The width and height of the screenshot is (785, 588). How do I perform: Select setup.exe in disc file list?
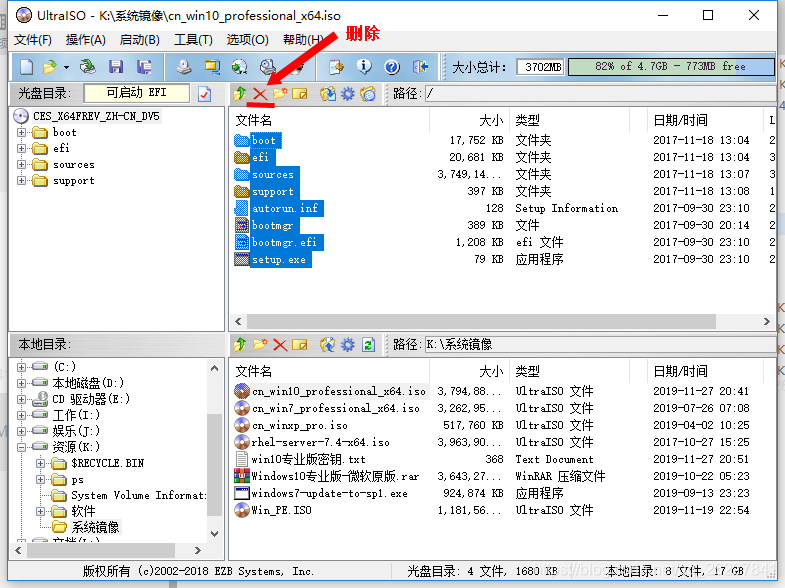(x=279, y=259)
